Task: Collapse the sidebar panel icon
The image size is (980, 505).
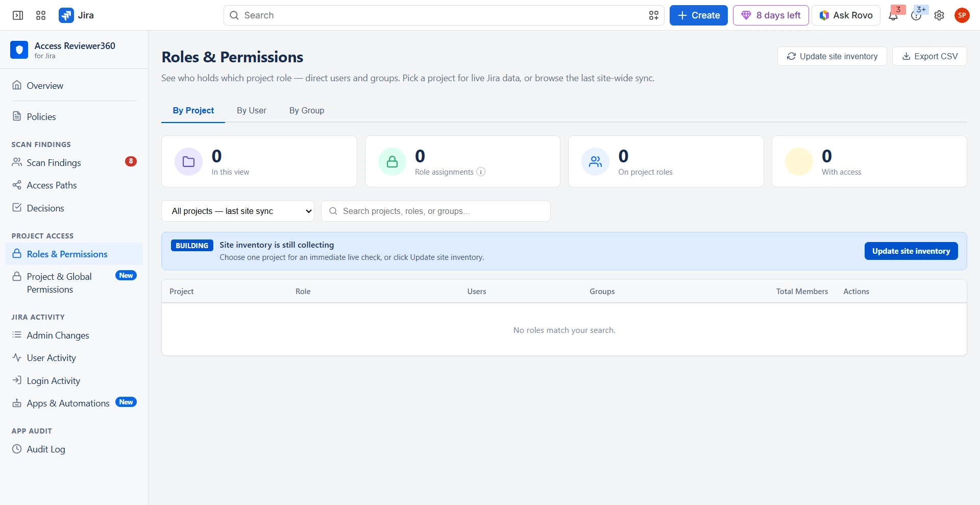Action: click(18, 15)
